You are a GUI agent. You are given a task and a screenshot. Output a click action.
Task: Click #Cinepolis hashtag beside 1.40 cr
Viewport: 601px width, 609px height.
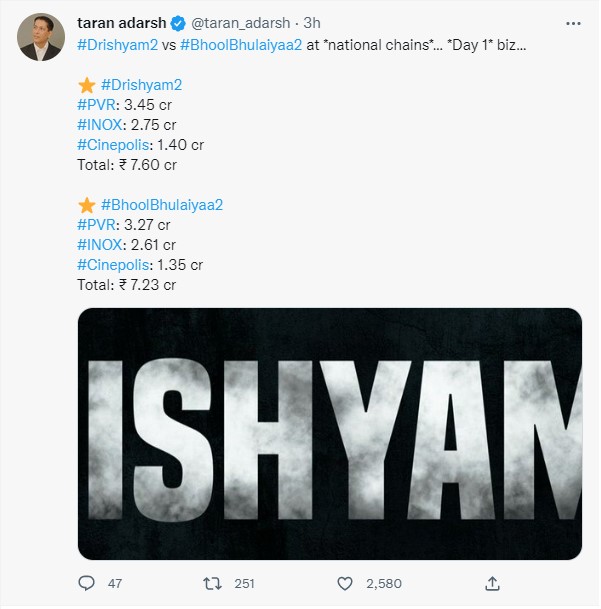pyautogui.click(x=112, y=145)
